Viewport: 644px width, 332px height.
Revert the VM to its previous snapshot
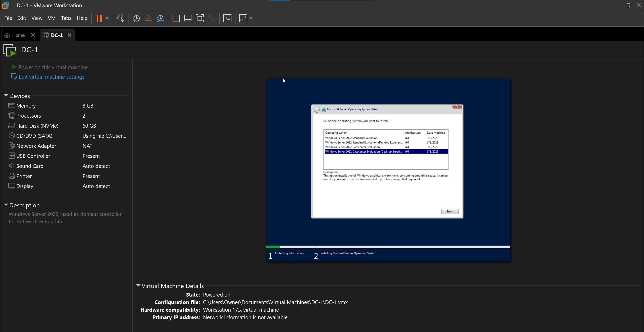click(x=148, y=18)
